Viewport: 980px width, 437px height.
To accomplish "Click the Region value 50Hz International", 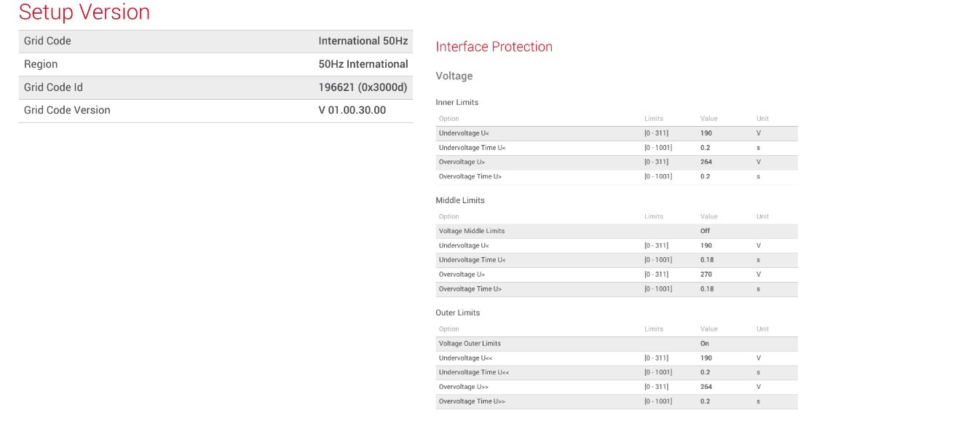I will [363, 64].
